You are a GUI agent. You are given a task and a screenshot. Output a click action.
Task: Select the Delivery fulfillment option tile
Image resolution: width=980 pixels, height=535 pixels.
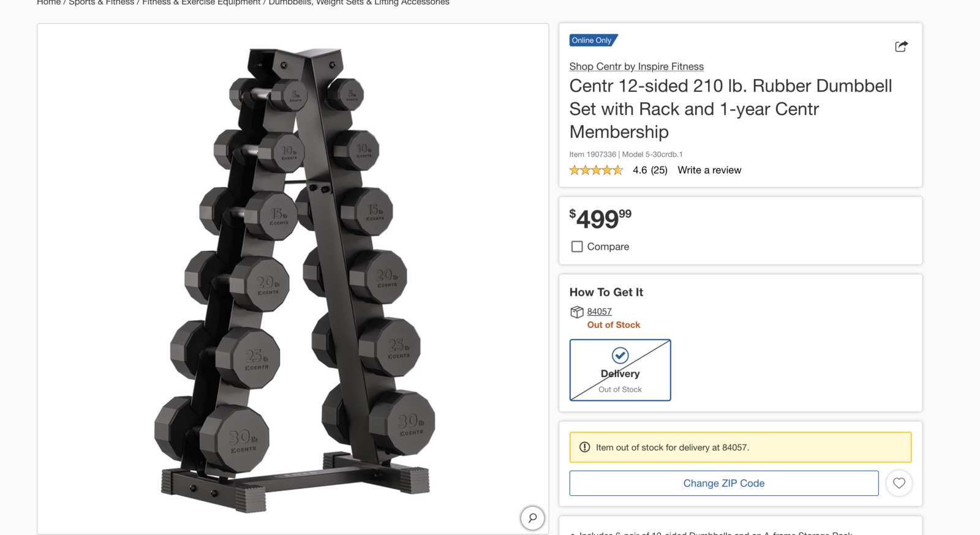point(620,370)
